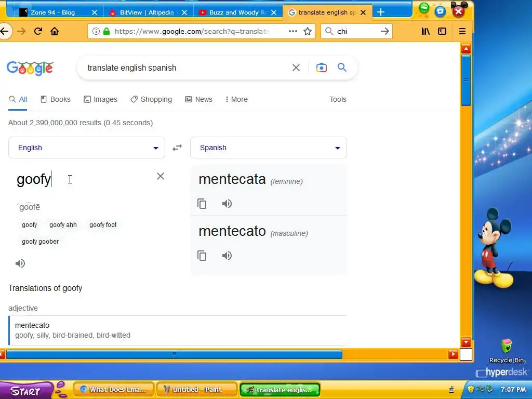This screenshot has width=532, height=399.
Task: Open the Start menu
Action: (x=26, y=390)
